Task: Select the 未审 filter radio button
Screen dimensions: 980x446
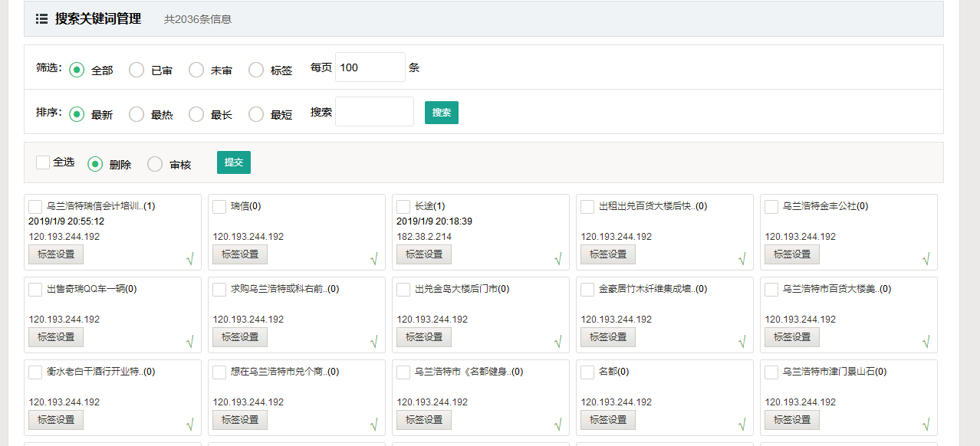Action: (196, 70)
